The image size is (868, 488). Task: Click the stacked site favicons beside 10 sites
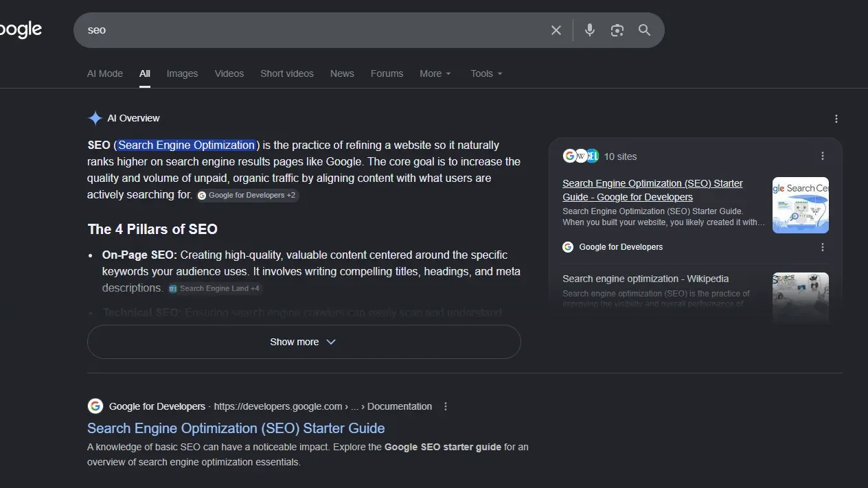pyautogui.click(x=581, y=156)
